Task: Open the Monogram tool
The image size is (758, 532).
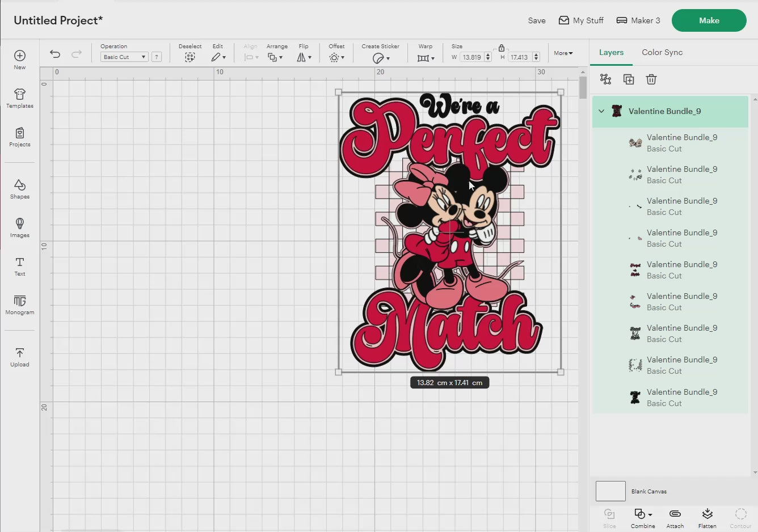Action: [20, 305]
